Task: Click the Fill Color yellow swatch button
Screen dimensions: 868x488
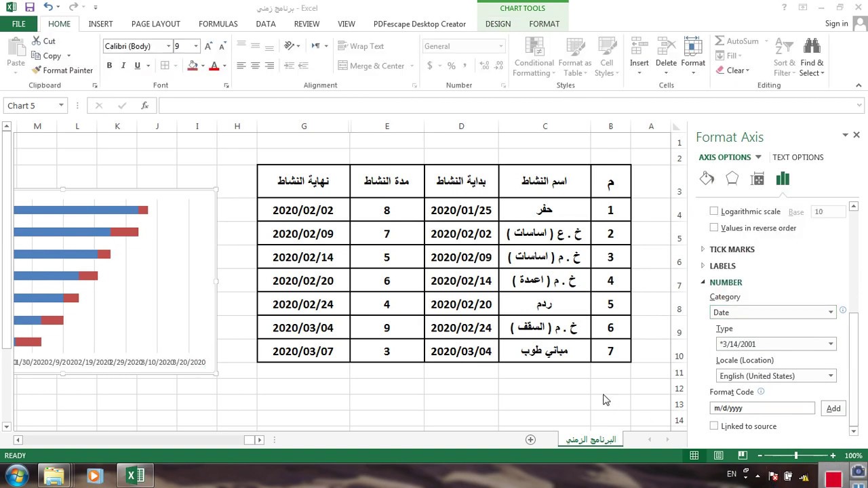Action: [193, 66]
